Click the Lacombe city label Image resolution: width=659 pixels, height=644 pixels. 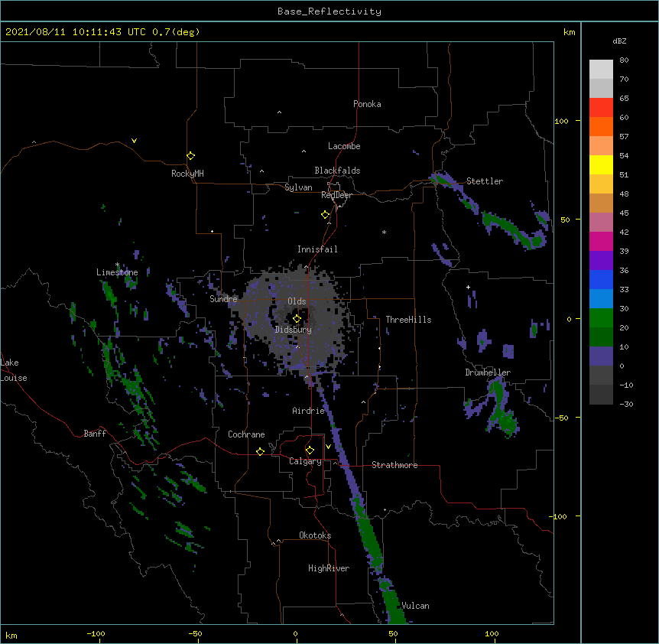click(344, 146)
